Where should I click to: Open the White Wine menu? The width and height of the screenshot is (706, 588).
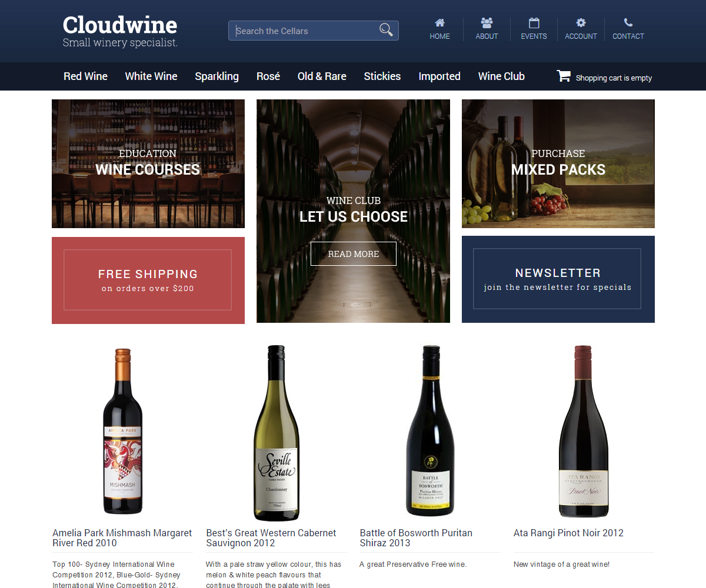pyautogui.click(x=151, y=76)
